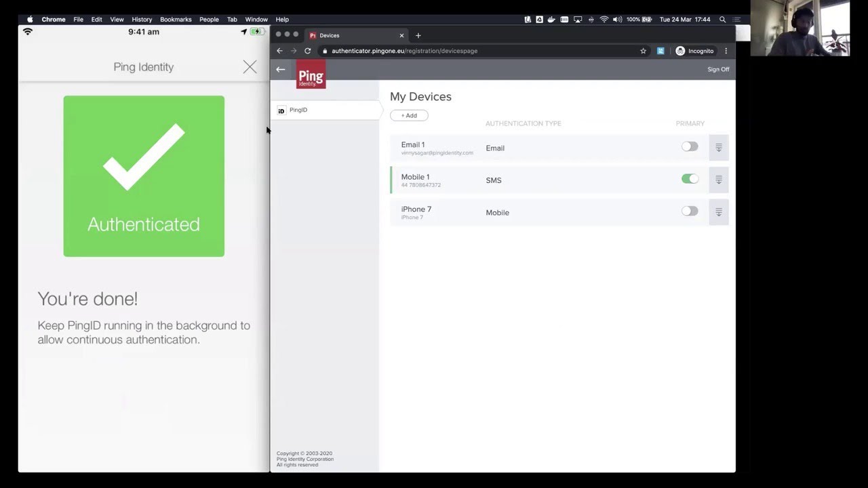Expand the Email 1 device options
Image resolution: width=868 pixels, height=488 pixels.
pos(719,148)
